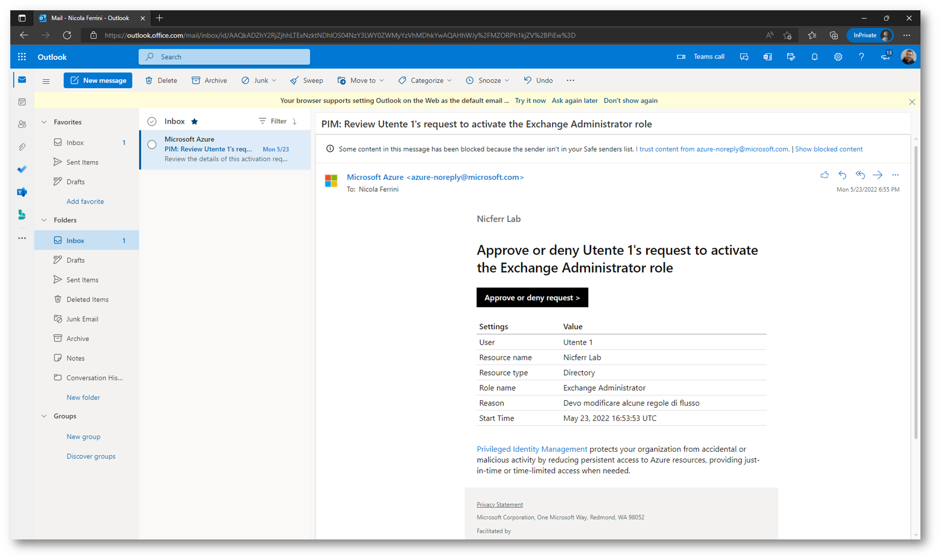Open the To Do checkmark icon
941x560 pixels.
click(x=22, y=169)
